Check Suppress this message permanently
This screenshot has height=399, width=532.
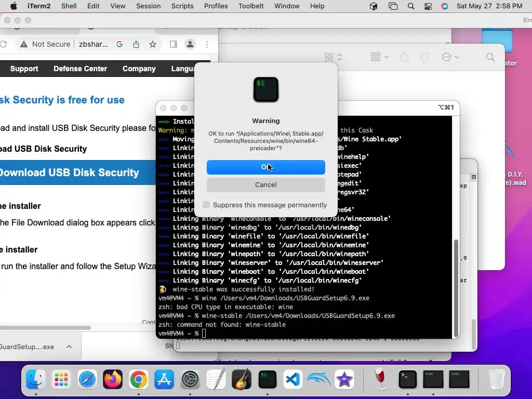tap(206, 205)
